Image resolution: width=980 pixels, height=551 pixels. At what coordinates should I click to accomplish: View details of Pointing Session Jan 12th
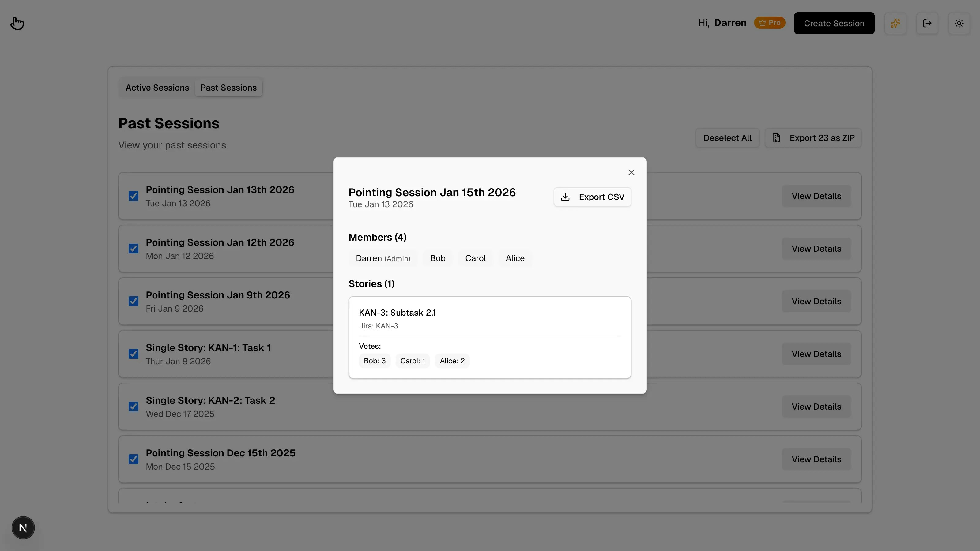tap(816, 248)
